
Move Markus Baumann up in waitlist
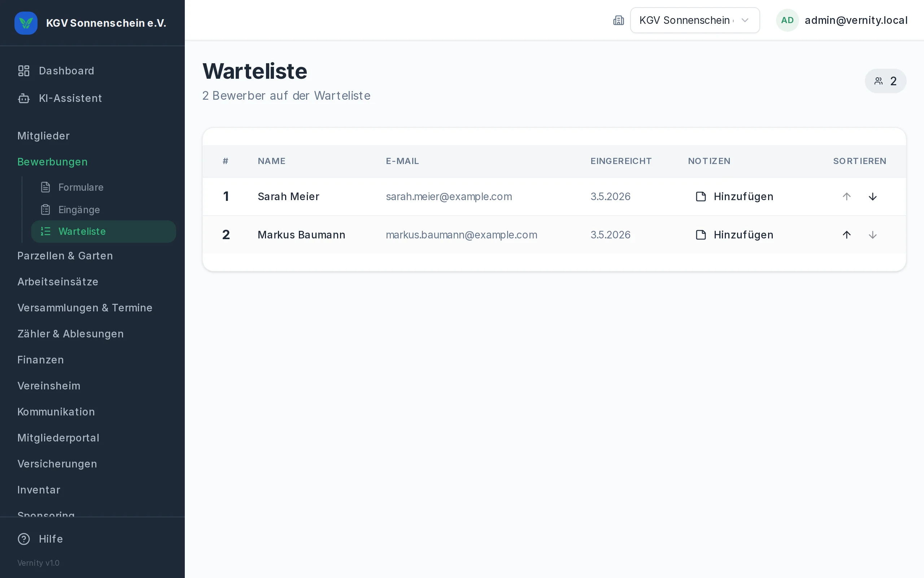coord(846,235)
